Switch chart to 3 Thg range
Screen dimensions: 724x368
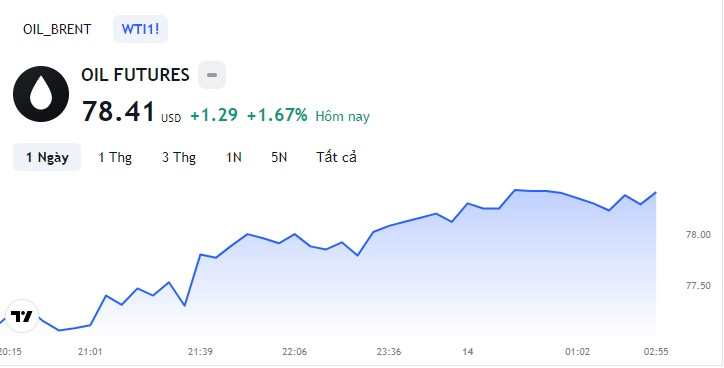click(179, 157)
